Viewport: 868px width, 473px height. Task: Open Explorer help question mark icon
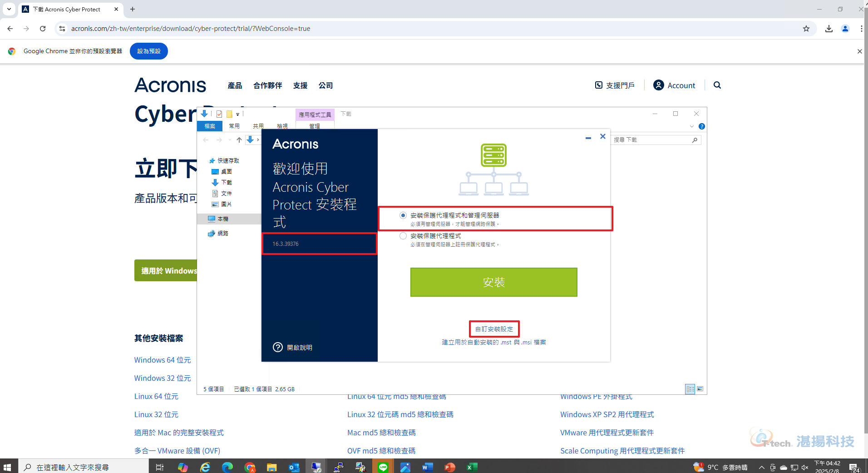(702, 126)
